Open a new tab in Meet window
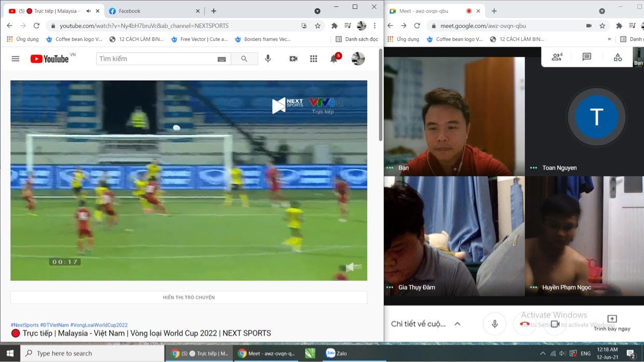The width and height of the screenshot is (644, 362). pos(494,11)
